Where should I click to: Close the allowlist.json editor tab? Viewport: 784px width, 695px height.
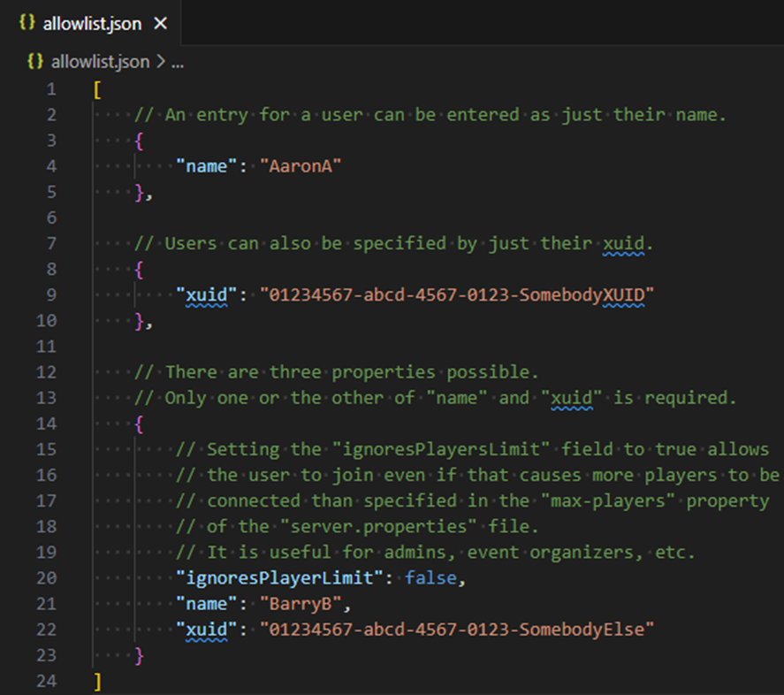coord(160,24)
